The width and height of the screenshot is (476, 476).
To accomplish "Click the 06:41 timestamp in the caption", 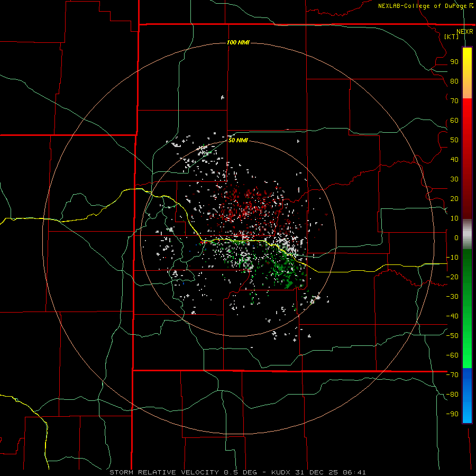I will pos(354,472).
